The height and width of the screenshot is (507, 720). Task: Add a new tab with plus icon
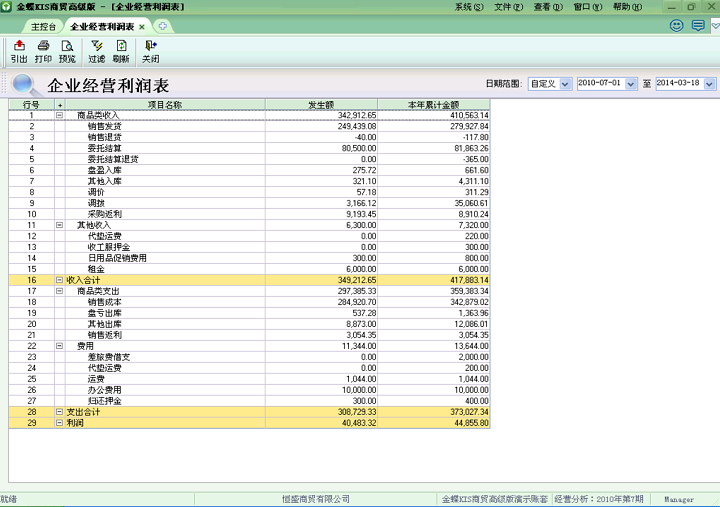pyautogui.click(x=163, y=26)
